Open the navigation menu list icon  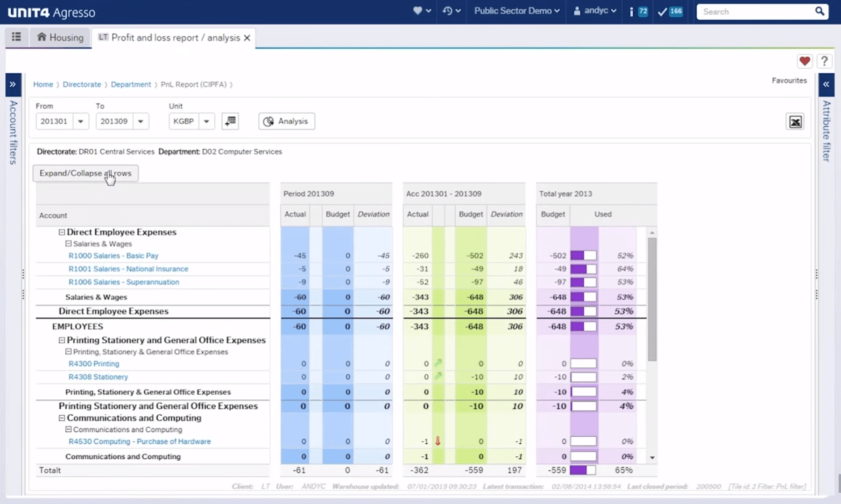[16, 37]
